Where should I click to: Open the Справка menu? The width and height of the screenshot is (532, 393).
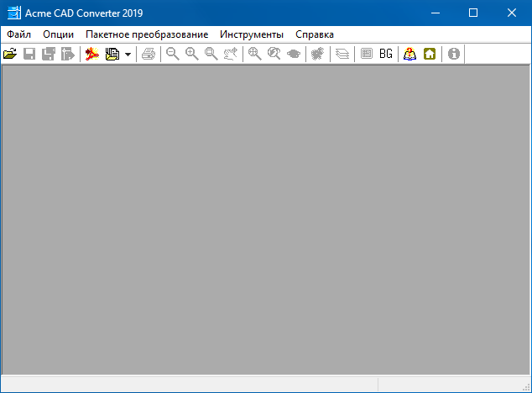tap(315, 34)
